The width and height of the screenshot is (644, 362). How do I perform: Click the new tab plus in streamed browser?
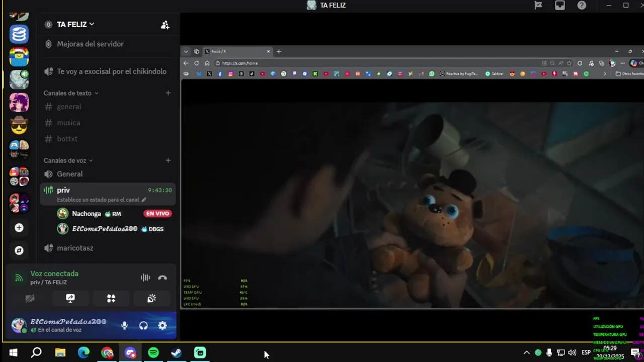click(x=279, y=51)
